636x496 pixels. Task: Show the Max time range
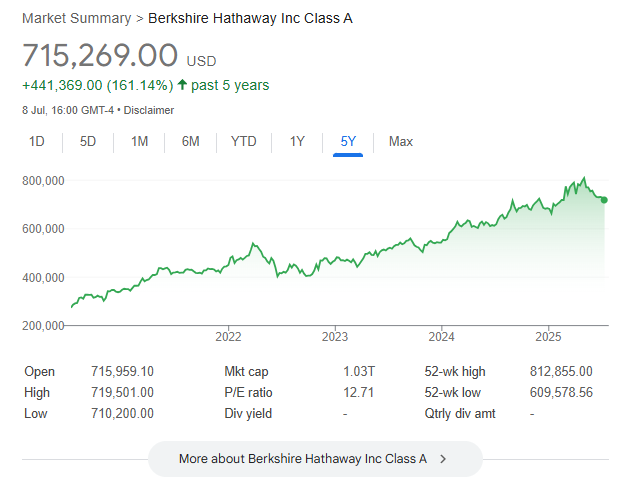(x=401, y=142)
